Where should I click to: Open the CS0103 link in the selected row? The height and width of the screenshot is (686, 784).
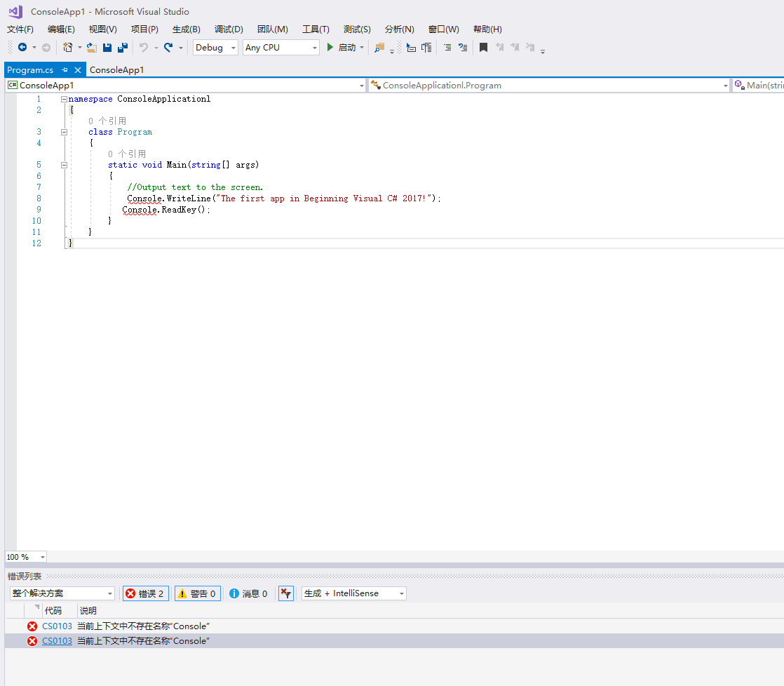pos(57,641)
